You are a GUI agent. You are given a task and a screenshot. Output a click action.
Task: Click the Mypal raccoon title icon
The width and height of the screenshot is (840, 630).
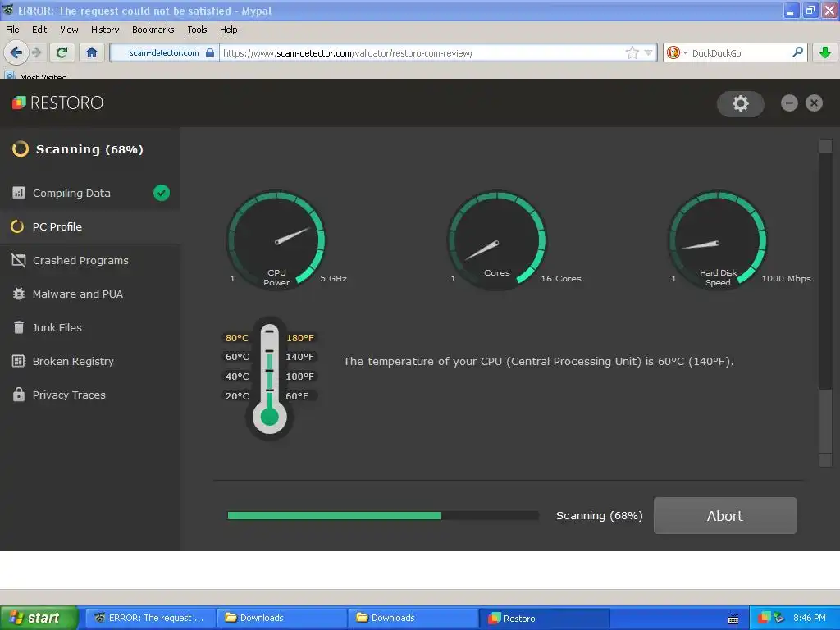pos(8,10)
